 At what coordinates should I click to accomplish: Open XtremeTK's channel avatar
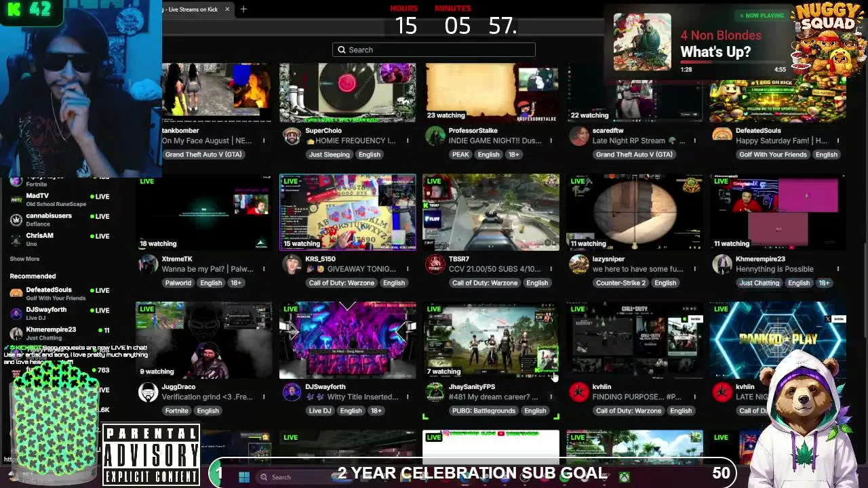tap(148, 264)
